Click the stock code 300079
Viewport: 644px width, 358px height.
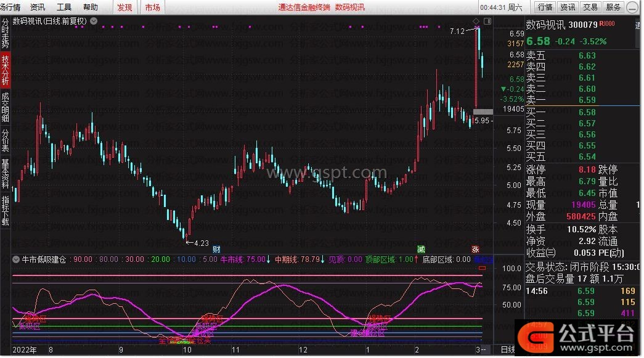coord(583,25)
